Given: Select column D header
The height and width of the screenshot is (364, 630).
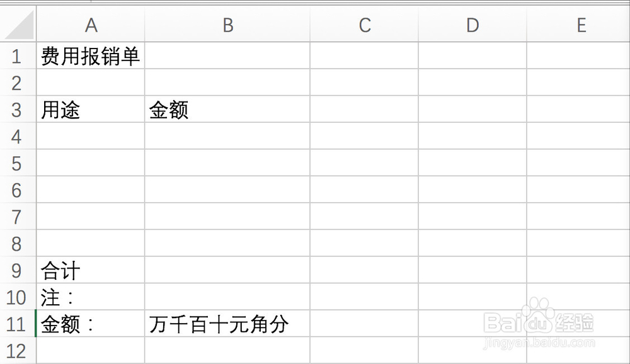Looking at the screenshot, I should pos(471,25).
